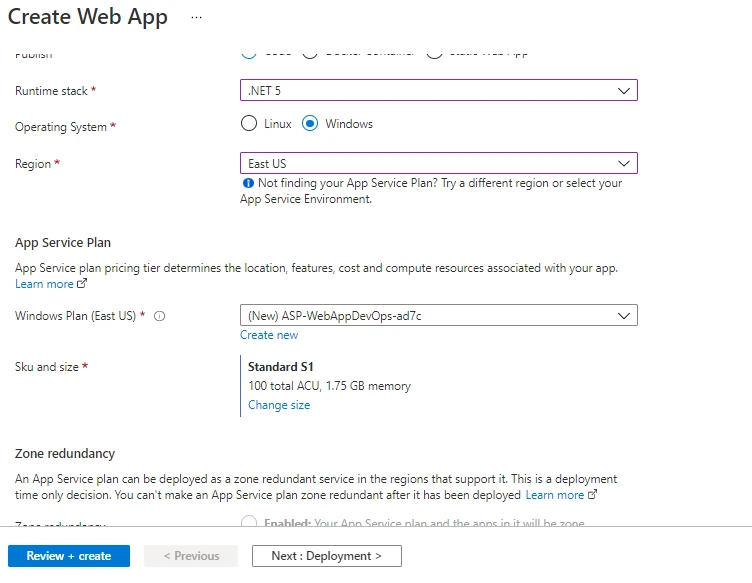Open the Region dropdown showing East US
Image resolution: width=752 pixels, height=583 pixels.
coord(438,163)
